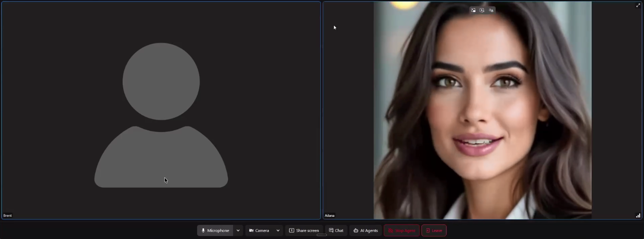This screenshot has width=644, height=239.
Task: Open the Camera device options chevron
Action: click(x=278, y=230)
